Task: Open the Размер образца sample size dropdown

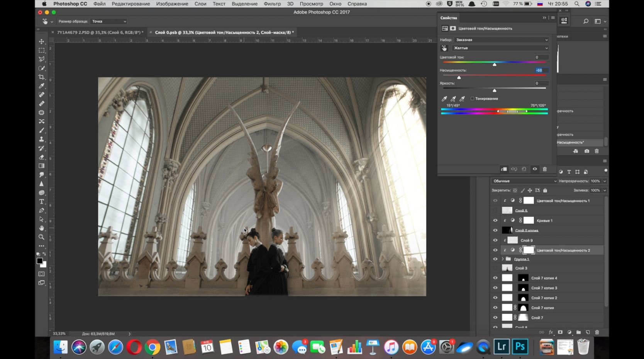Action: pyautogui.click(x=109, y=21)
